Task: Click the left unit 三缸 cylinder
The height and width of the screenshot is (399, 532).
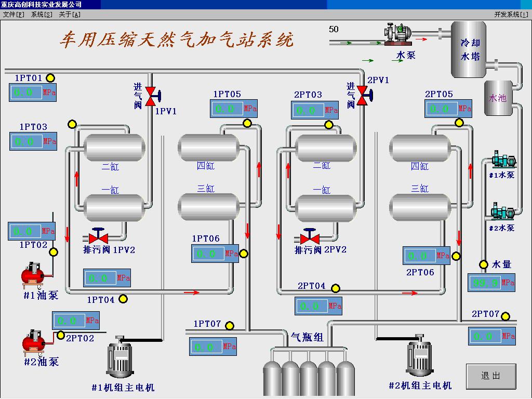Action: pos(209,207)
